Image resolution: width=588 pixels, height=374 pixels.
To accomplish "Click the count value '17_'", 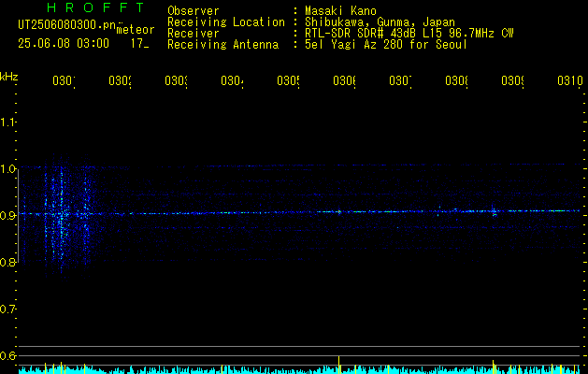I will [139, 44].
